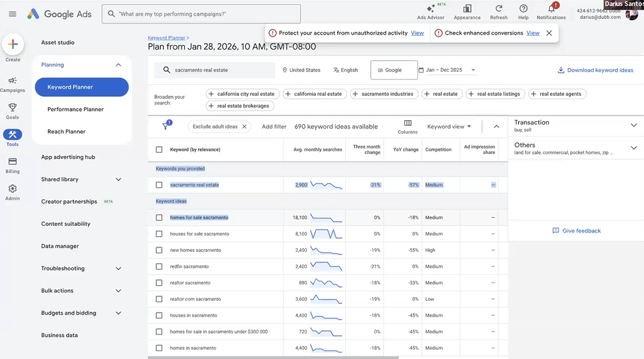The height and width of the screenshot is (359, 644).
Task: Add real estate brokerages chip
Action: 240,106
